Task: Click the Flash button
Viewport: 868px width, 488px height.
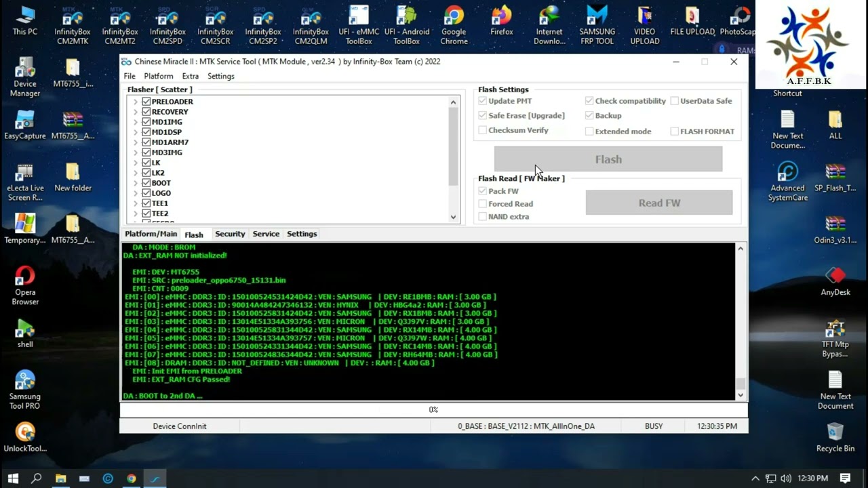Action: click(608, 159)
